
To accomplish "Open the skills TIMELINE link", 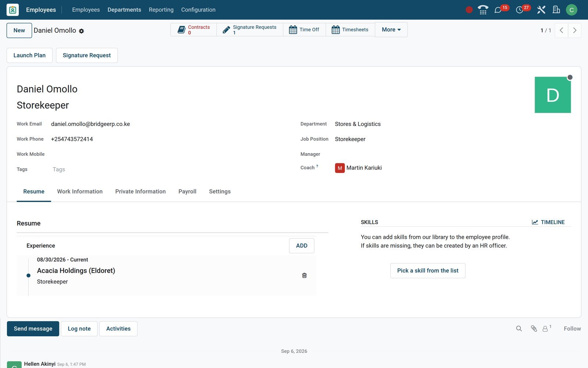I will 548,222.
